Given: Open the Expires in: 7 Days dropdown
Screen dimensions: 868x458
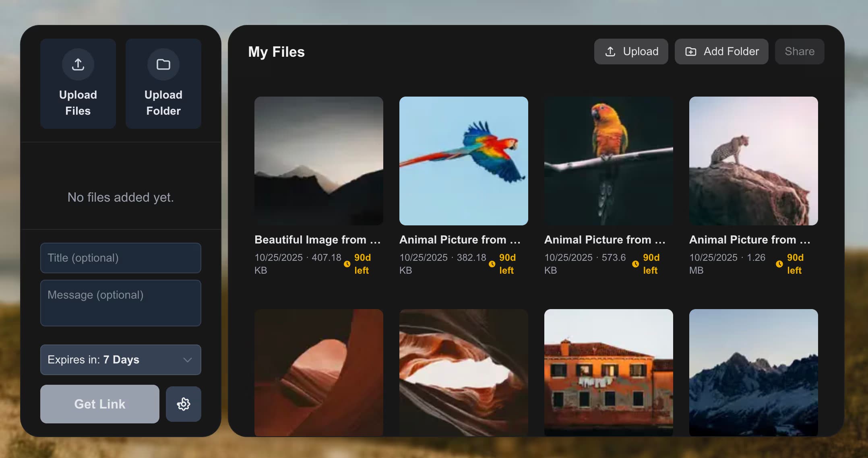Looking at the screenshot, I should tap(120, 360).
